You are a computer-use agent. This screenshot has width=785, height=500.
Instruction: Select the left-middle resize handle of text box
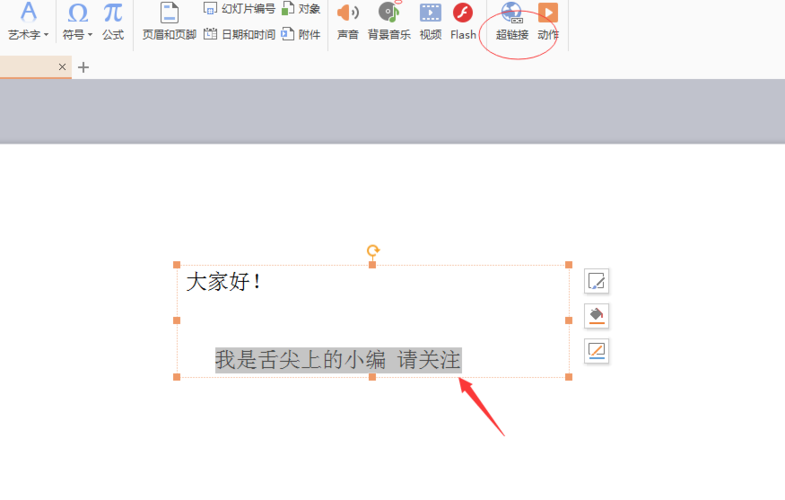(x=177, y=320)
